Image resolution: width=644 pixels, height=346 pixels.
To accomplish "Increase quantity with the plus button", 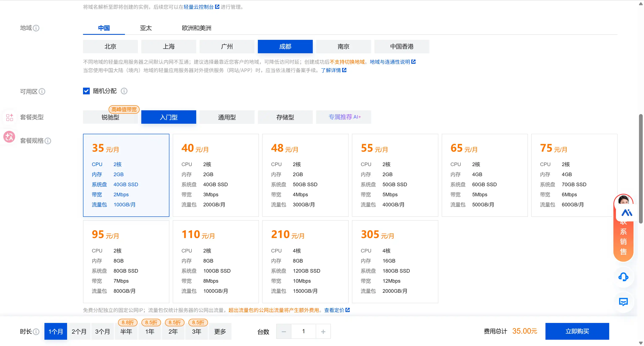I will tap(323, 332).
